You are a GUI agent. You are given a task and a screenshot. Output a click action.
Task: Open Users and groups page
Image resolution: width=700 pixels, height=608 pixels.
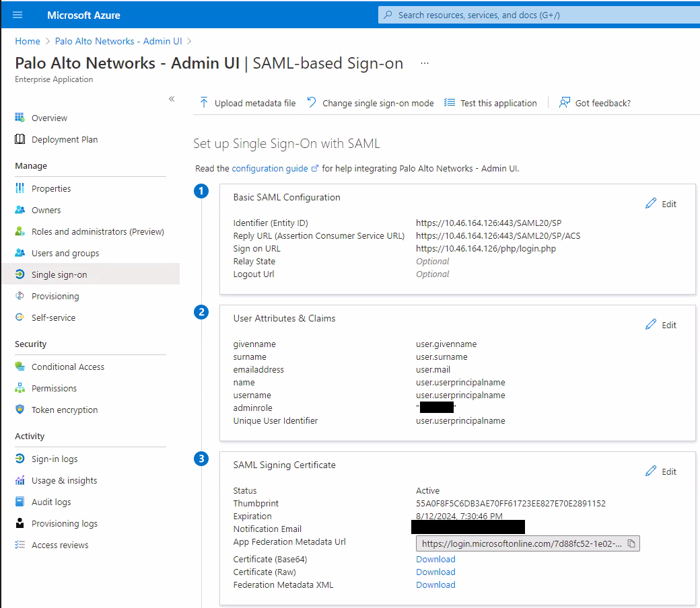point(65,253)
